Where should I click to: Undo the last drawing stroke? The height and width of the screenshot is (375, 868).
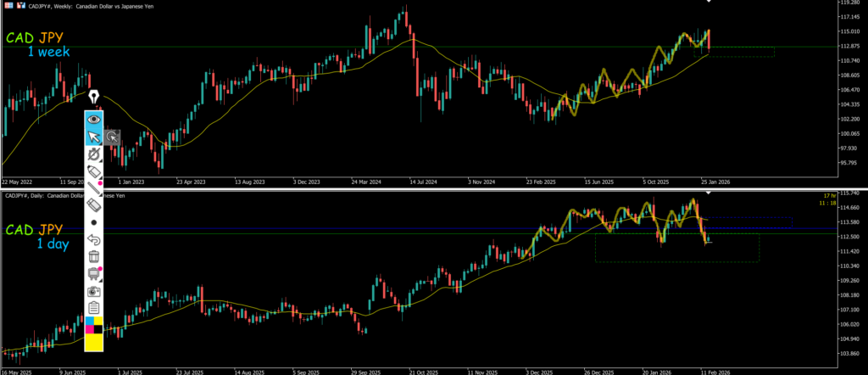tap(94, 239)
